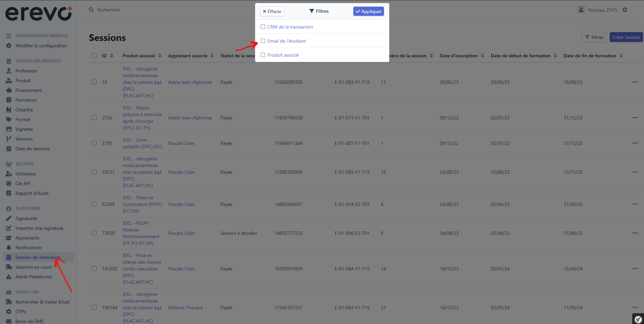The width and height of the screenshot is (644, 324).
Task: Click the Profession sidebar icon
Action: pos(9,71)
